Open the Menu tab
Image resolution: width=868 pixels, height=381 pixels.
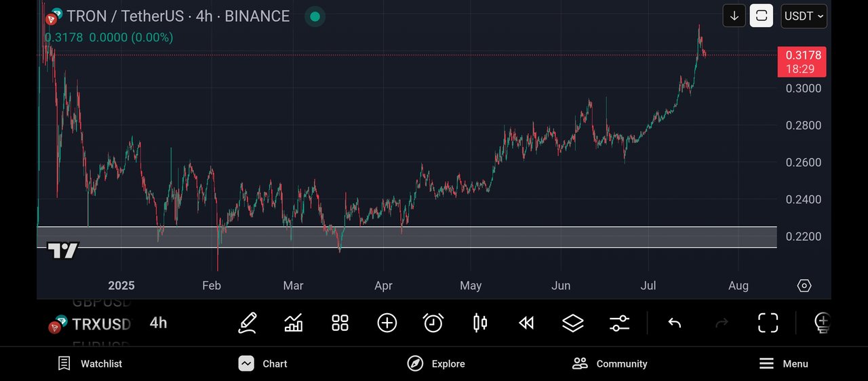pyautogui.click(x=783, y=363)
